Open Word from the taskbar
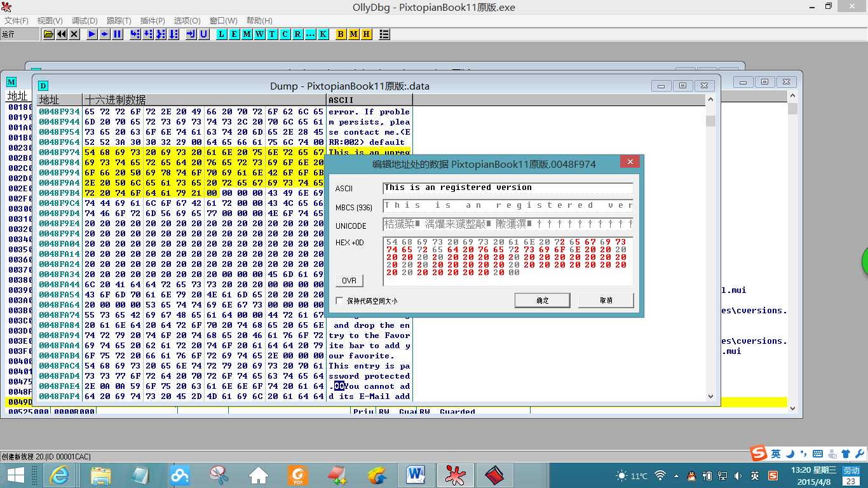This screenshot has height=488, width=868. point(416,475)
